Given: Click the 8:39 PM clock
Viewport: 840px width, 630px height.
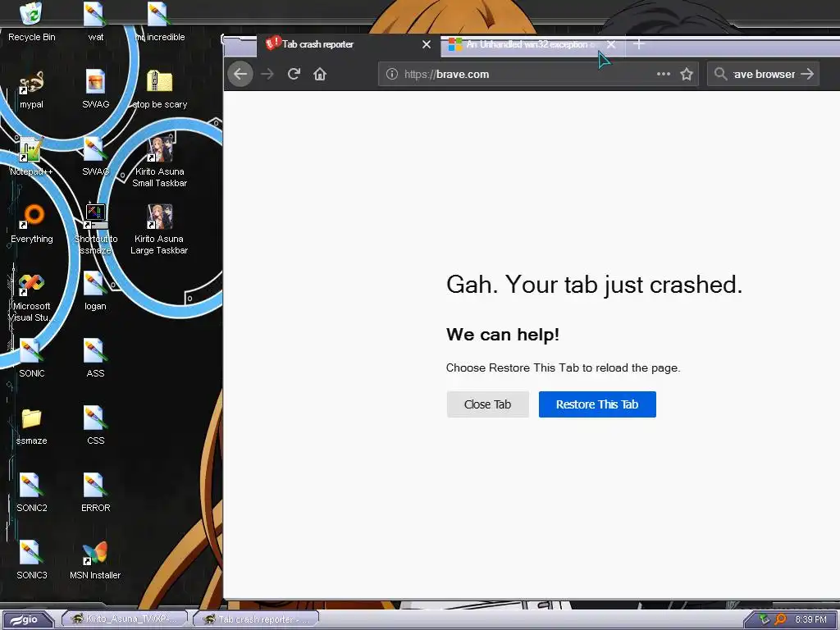Looking at the screenshot, I should tap(810, 619).
